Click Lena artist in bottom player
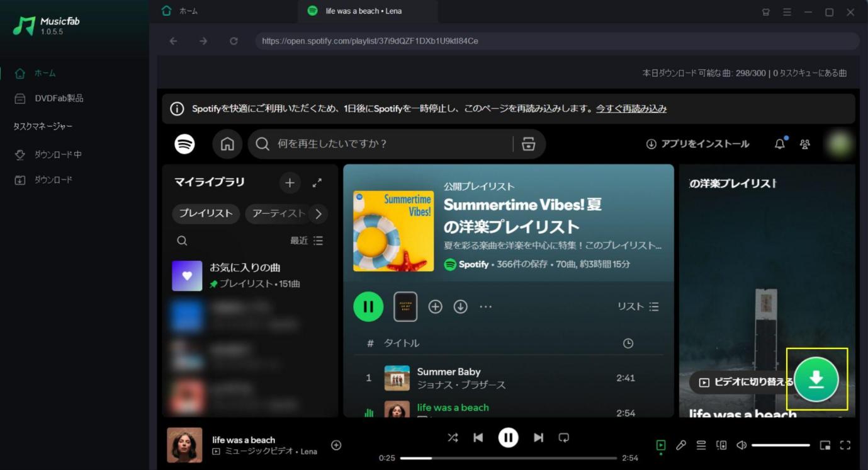The height and width of the screenshot is (470, 868). tap(309, 451)
